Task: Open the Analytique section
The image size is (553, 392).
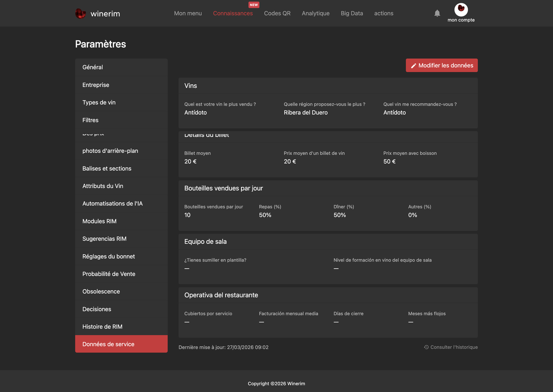Action: pos(316,13)
